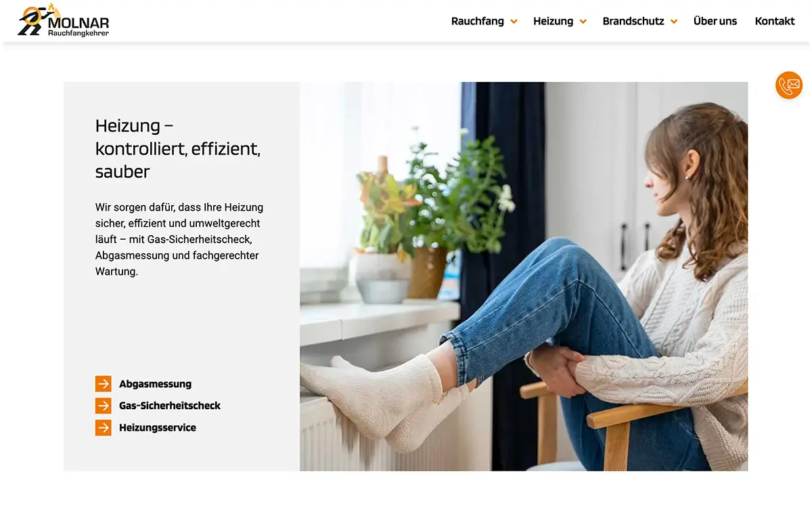The image size is (812, 508).
Task: Follow the Heizungsservice text link
Action: tap(158, 427)
